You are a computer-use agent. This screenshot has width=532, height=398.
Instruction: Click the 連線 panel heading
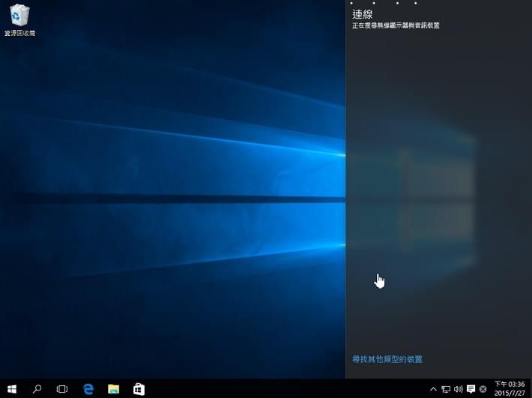tap(363, 14)
